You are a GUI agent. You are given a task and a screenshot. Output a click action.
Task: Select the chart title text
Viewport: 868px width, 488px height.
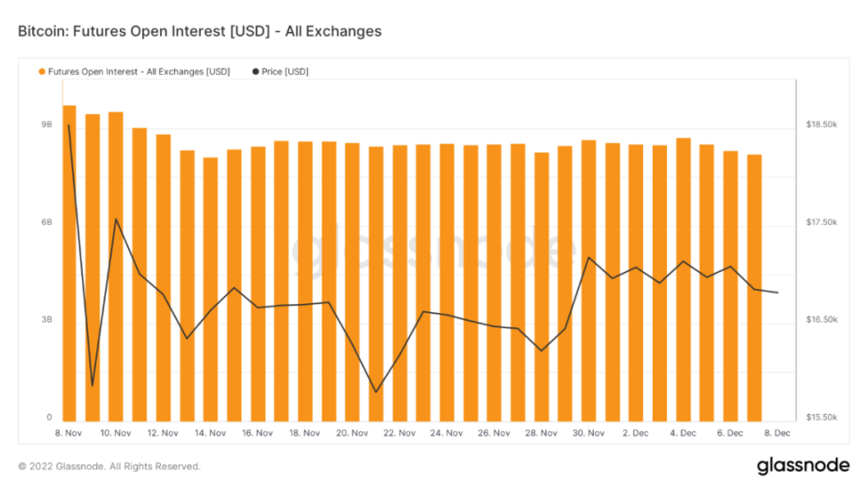[200, 31]
